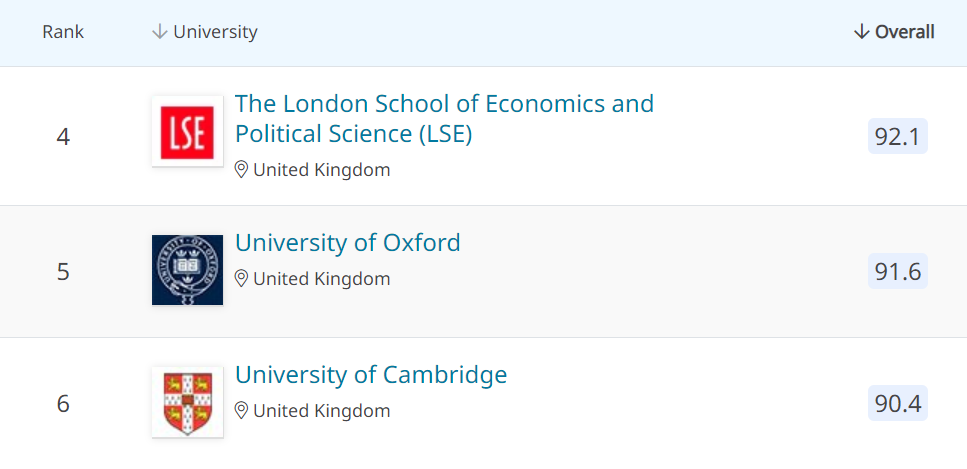
Task: Click the University of Oxford crest logo
Action: [x=187, y=270]
